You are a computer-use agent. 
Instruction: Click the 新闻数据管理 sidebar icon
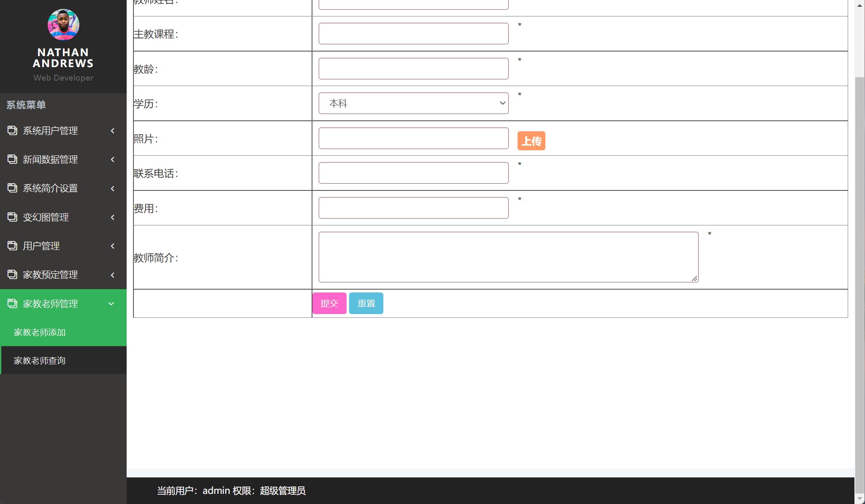tap(12, 159)
